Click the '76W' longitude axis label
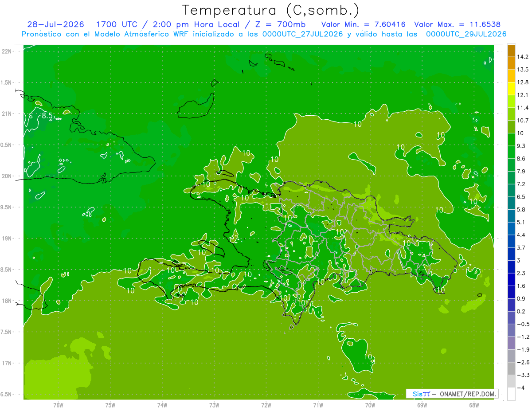 58,405
